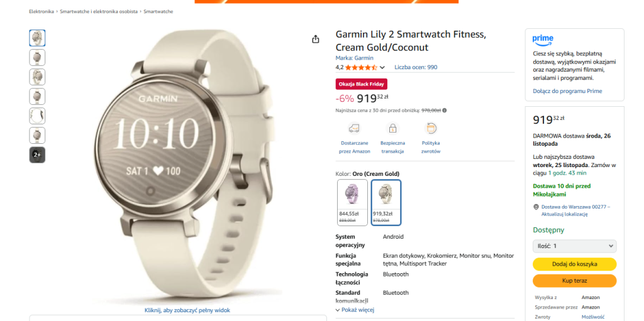This screenshot has width=644, height=321.
Task: Expand Pokaż więcej product details
Action: [x=355, y=310]
